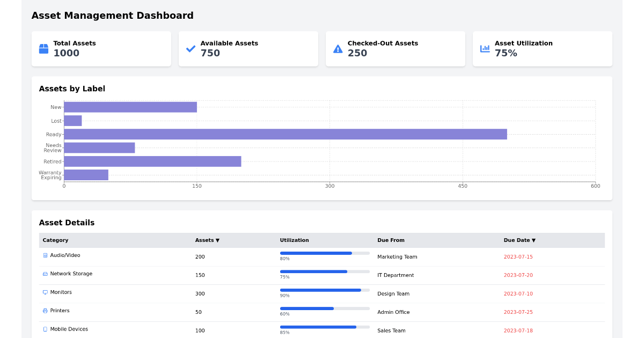Screen dimensions: 644x338
Task: Select the Utilization column header
Action: coord(294,240)
